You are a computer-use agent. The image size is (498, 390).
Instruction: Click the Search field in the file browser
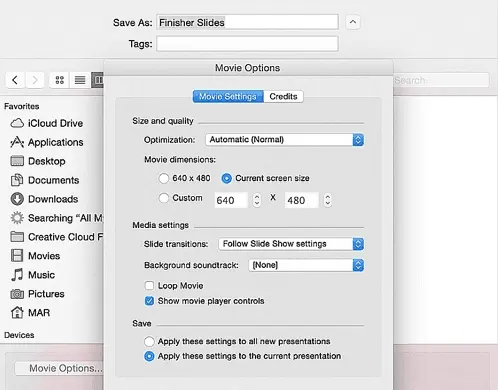point(441,80)
